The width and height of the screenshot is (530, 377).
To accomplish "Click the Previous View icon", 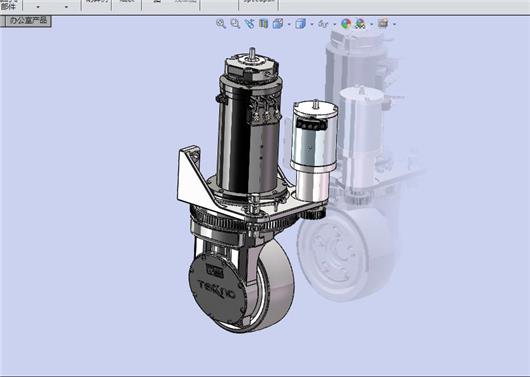I will tap(249, 24).
